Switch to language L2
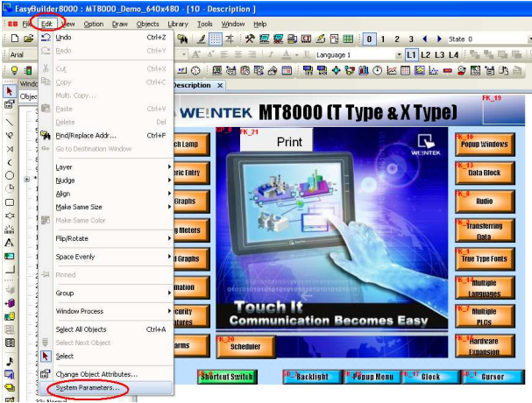 point(425,54)
